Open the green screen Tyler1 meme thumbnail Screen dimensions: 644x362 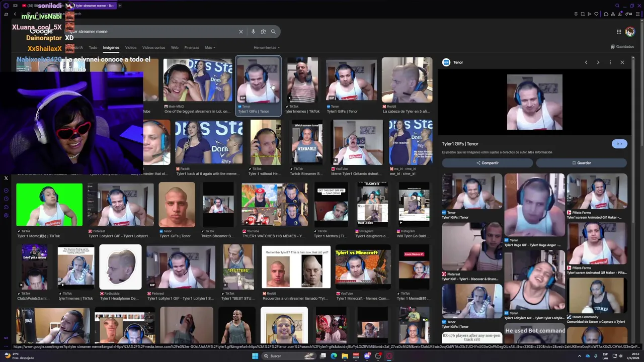click(49, 205)
